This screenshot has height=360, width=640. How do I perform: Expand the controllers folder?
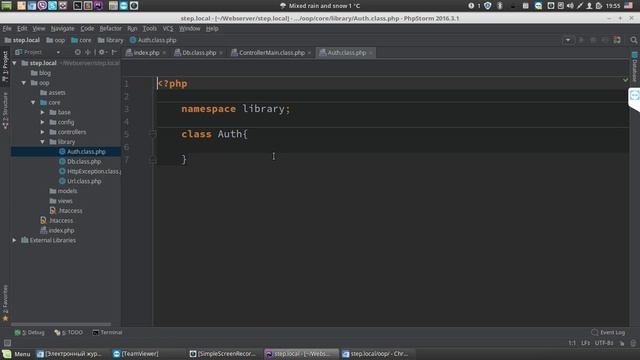point(43,132)
